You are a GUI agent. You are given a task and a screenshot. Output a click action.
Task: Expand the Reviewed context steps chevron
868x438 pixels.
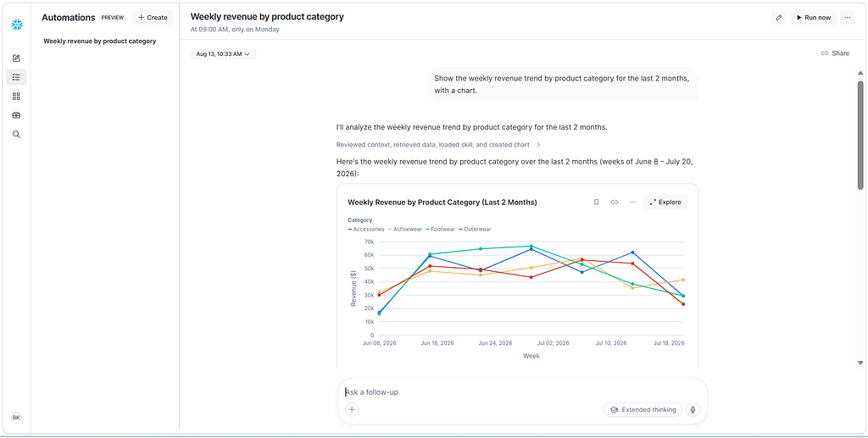pyautogui.click(x=538, y=145)
